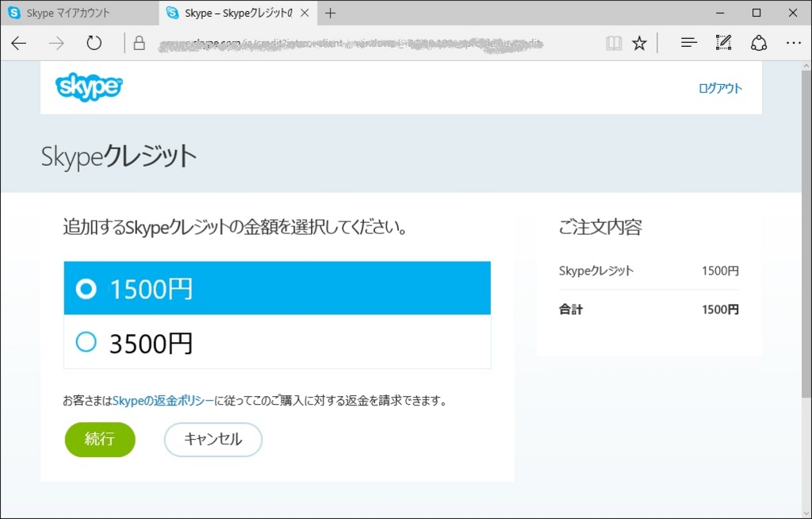Image resolution: width=812 pixels, height=519 pixels.
Task: Select the 3500円 radio option
Action: (277, 342)
